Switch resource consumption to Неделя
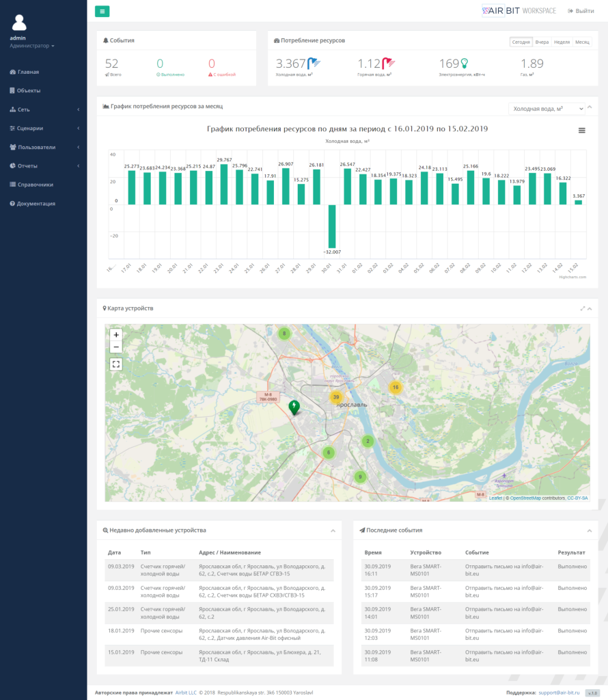The height and width of the screenshot is (700, 608). point(562,42)
